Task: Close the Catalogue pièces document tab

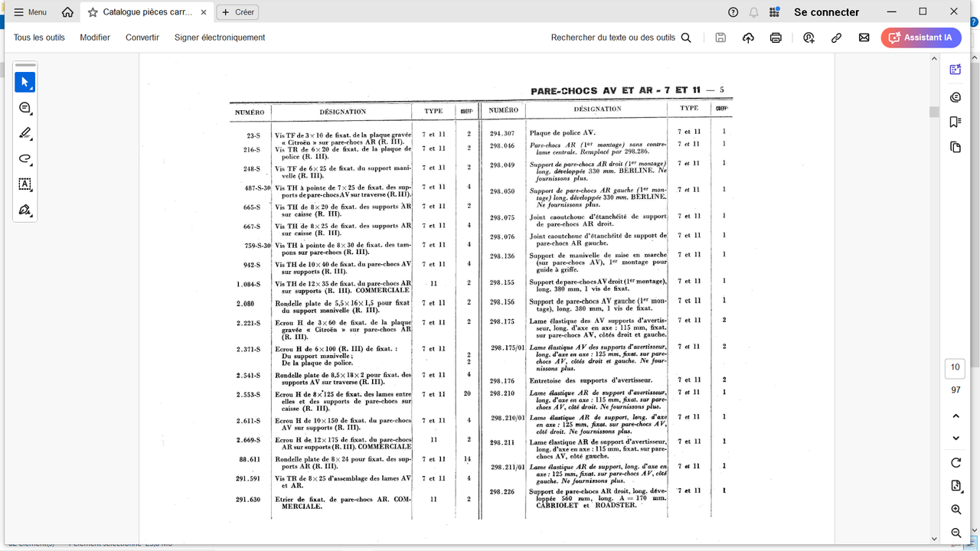Action: tap(203, 12)
